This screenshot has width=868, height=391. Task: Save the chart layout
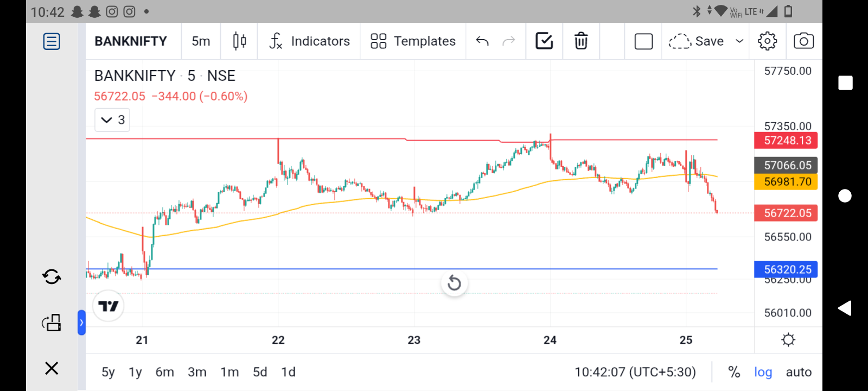(696, 41)
